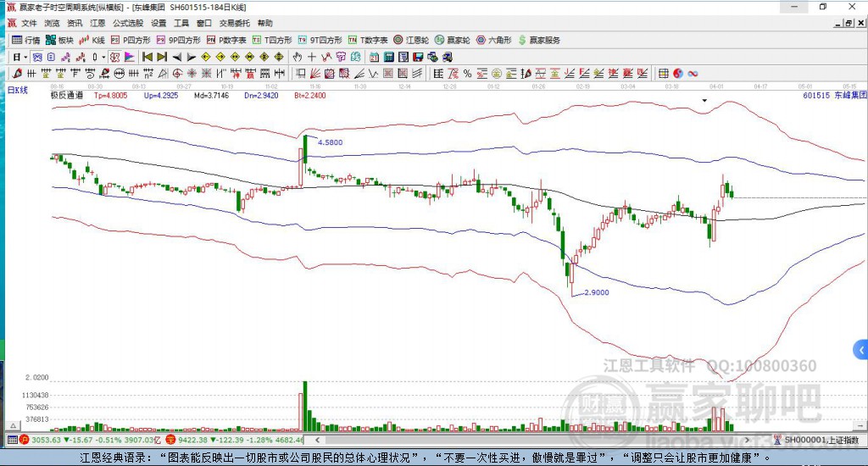Click the triangle button left of the volume panel
This screenshot has width=868, height=466.
point(14,425)
